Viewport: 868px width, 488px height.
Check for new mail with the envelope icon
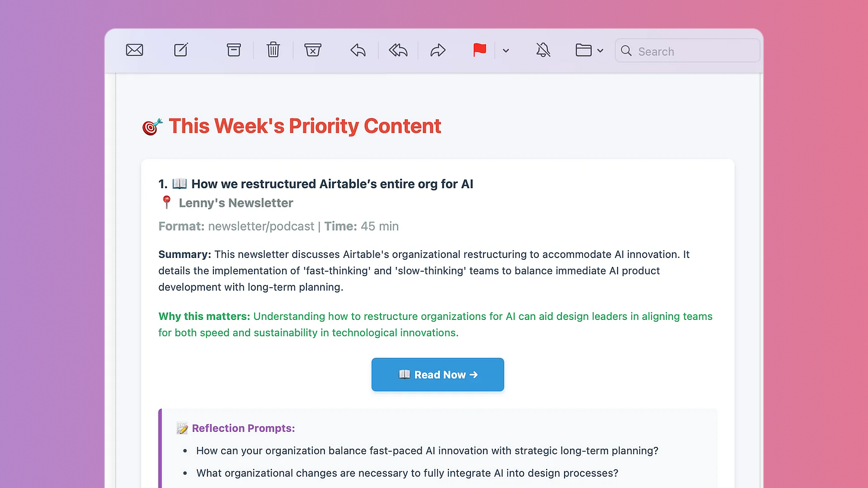[x=134, y=50]
